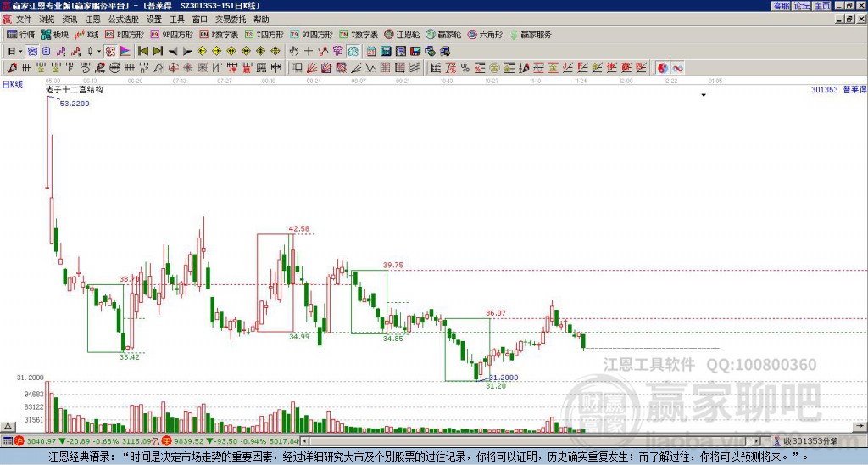868x465 pixels.
Task: Open the 文件 menu
Action: click(x=24, y=20)
